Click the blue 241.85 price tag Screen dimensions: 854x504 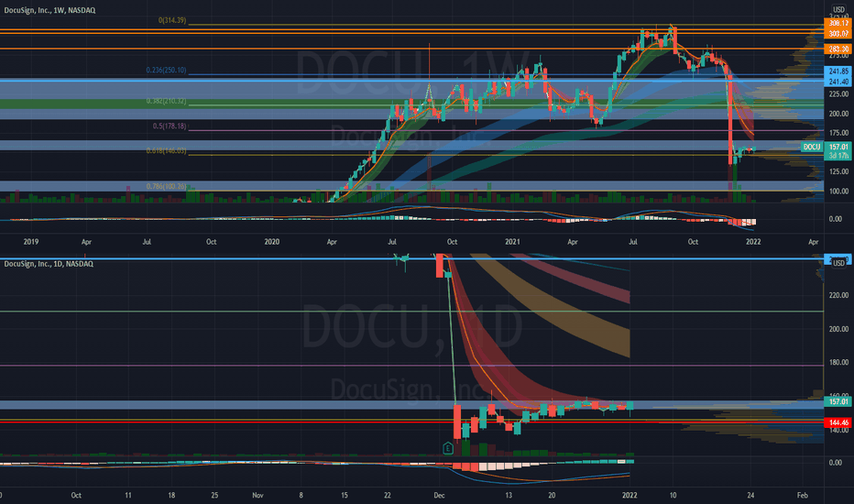[x=838, y=71]
